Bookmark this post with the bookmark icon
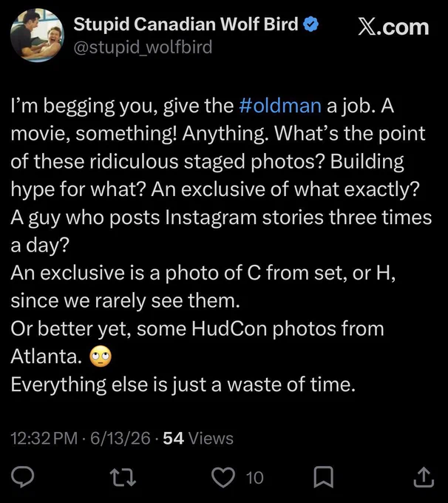 (x=324, y=477)
